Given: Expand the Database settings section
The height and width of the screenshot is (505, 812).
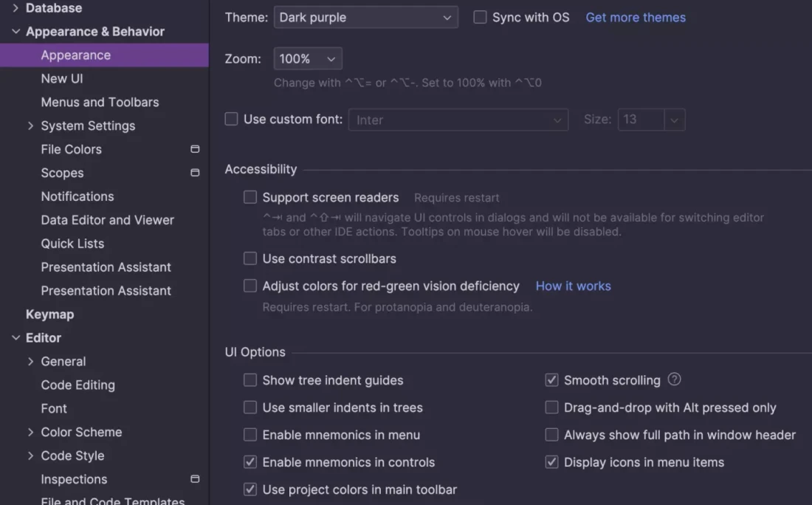Looking at the screenshot, I should click(x=16, y=8).
